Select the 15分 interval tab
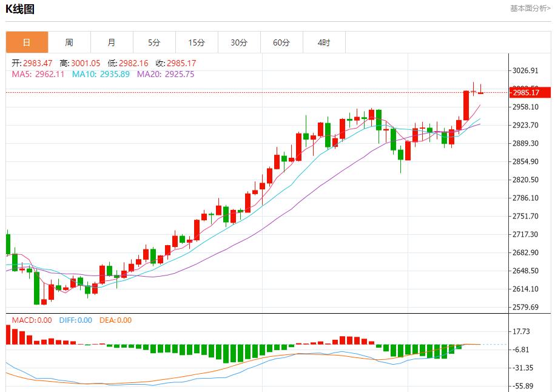 [197, 42]
